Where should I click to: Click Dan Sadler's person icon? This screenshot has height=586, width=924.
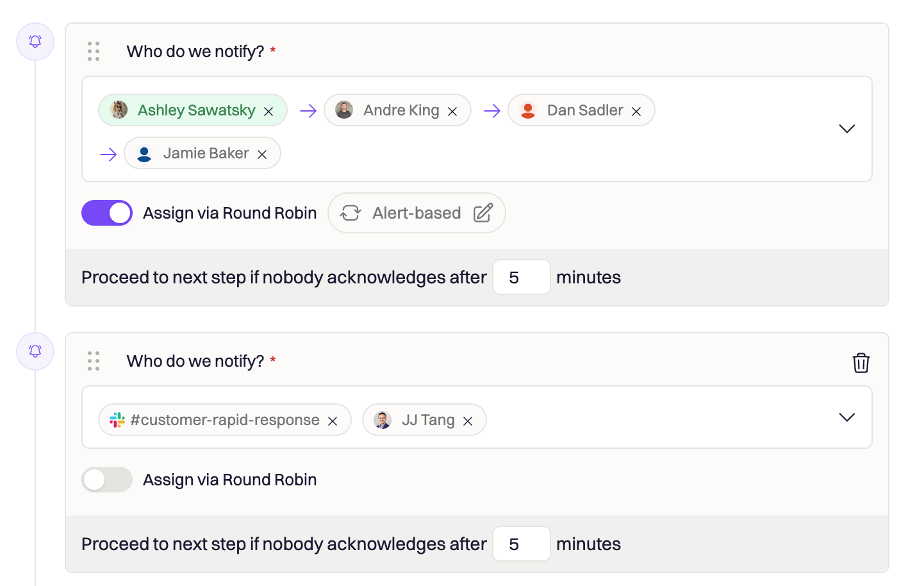(x=527, y=110)
